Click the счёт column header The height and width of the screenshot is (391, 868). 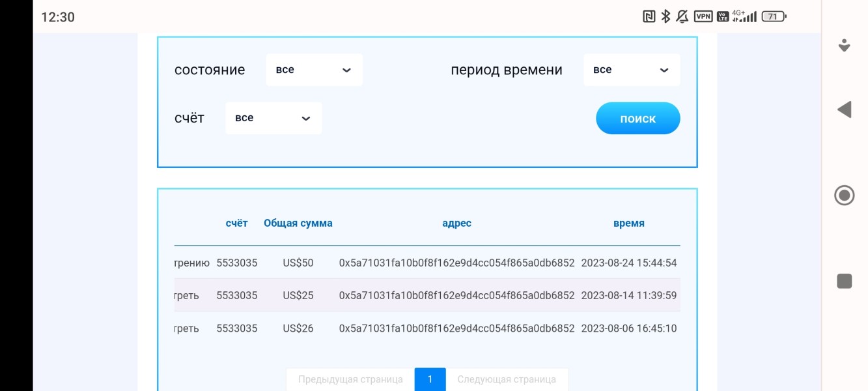pyautogui.click(x=236, y=223)
